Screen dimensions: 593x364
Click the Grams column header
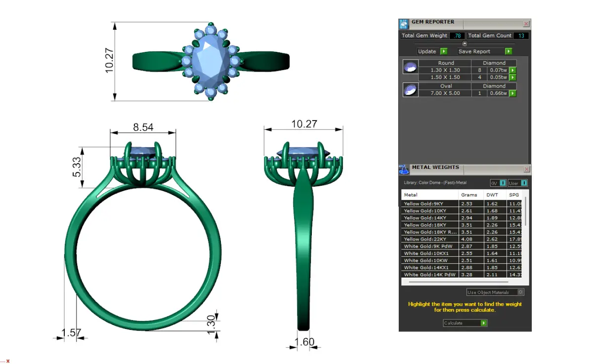coord(471,195)
